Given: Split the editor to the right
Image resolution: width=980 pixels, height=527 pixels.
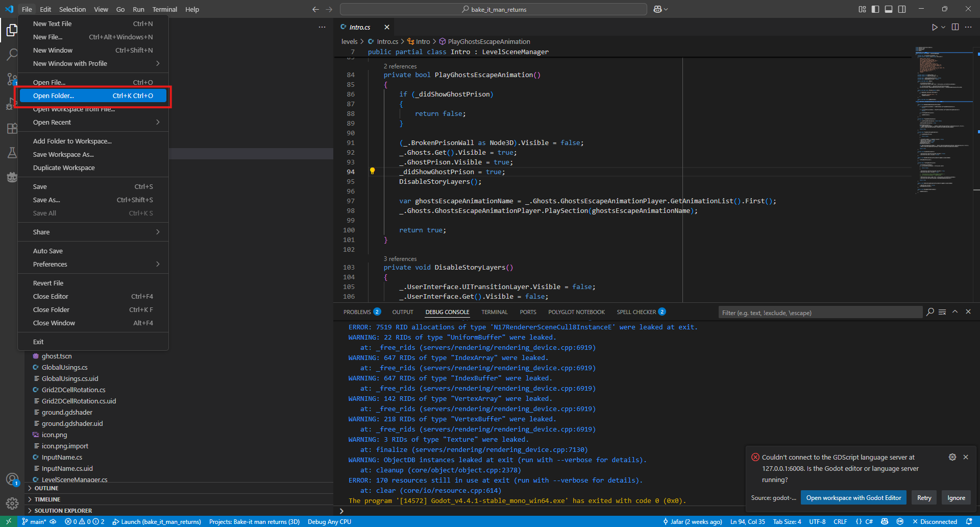Looking at the screenshot, I should 955,27.
